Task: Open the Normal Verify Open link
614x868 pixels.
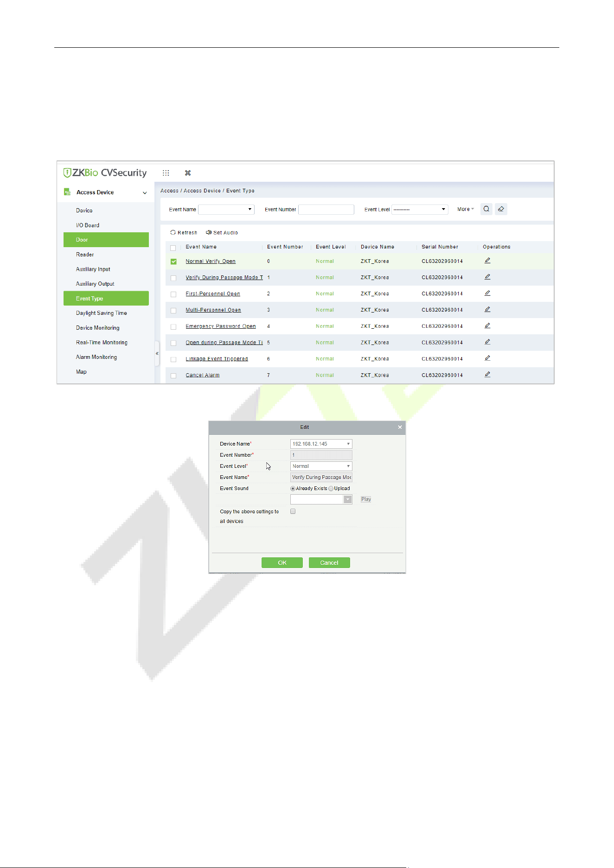Action: 211,261
